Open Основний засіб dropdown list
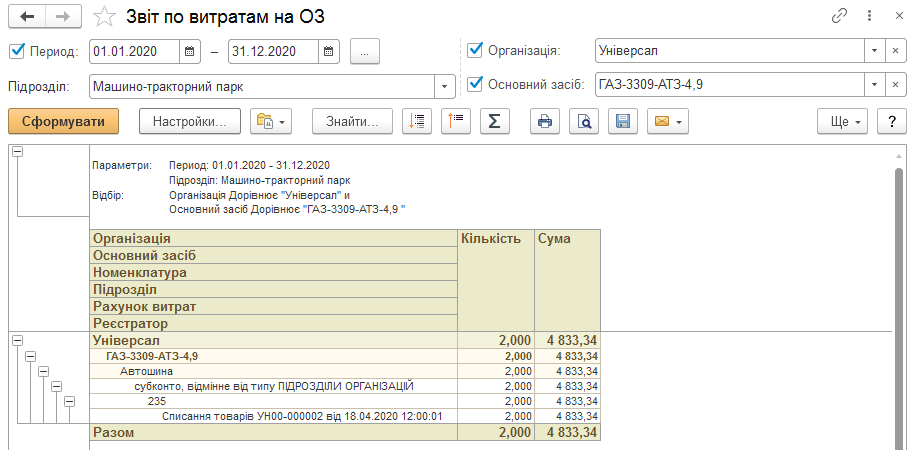 875,85
